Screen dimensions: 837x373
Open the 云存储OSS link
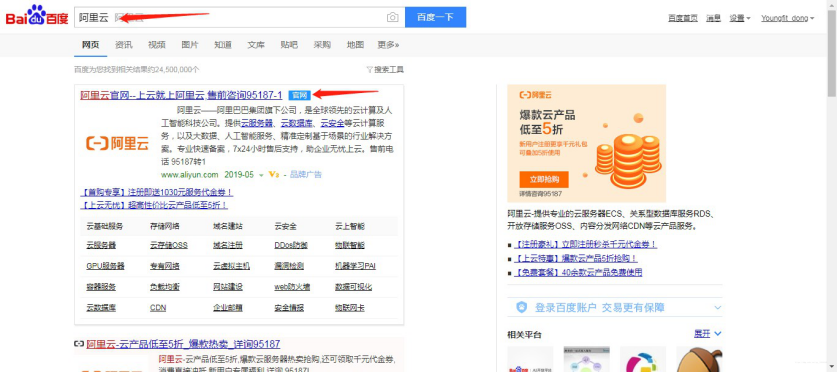click(169, 245)
